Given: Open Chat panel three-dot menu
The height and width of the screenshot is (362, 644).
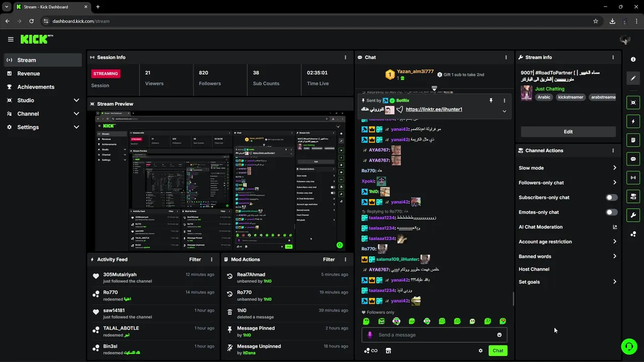Looking at the screenshot, I should [x=506, y=57].
